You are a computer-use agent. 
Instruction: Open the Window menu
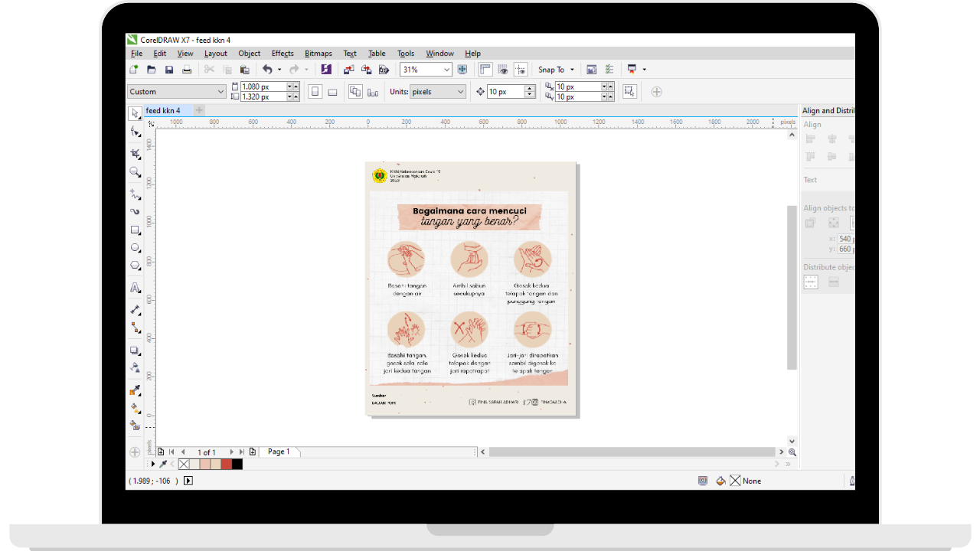pyautogui.click(x=440, y=54)
